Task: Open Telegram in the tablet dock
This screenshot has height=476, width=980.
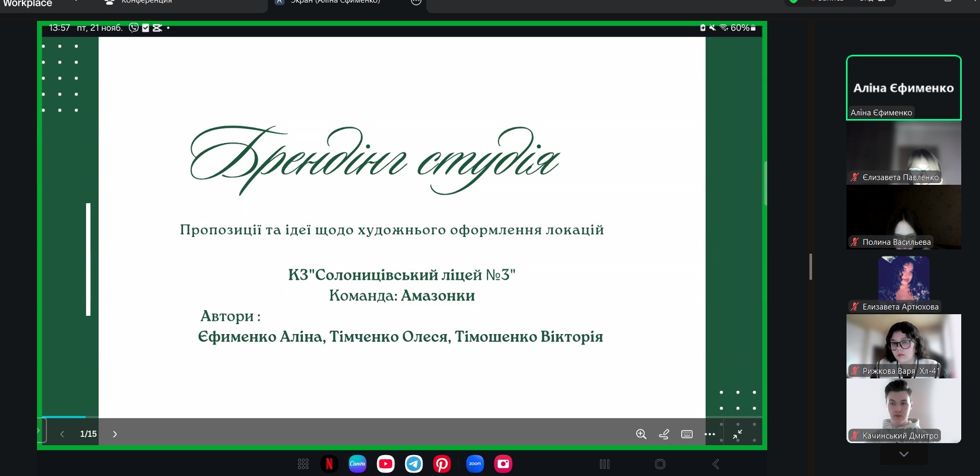Action: (414, 463)
